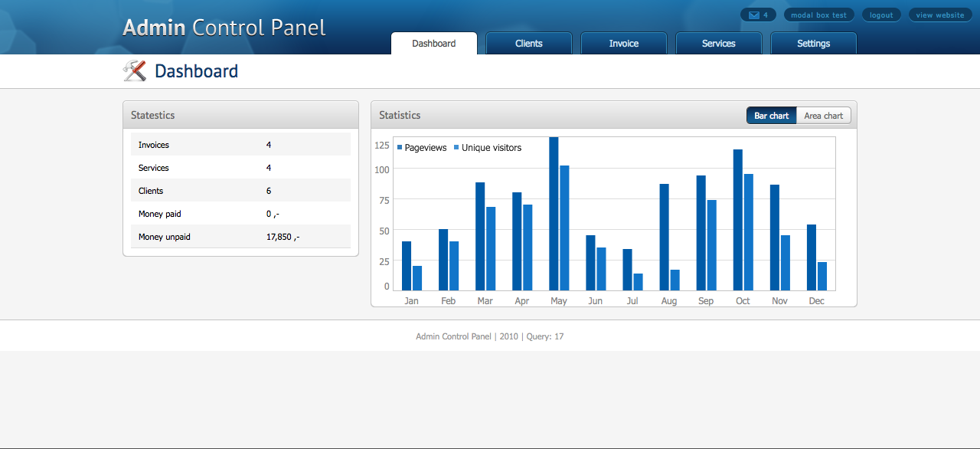This screenshot has height=449, width=980.
Task: Click the 125 y-axis label
Action: click(x=382, y=144)
